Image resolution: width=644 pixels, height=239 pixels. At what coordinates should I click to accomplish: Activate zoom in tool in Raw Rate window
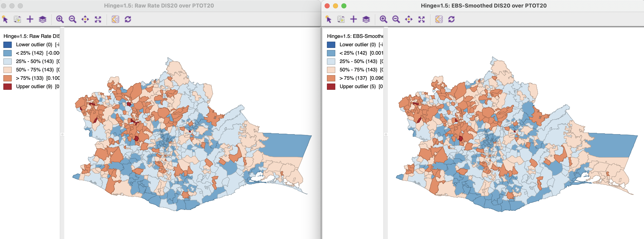pyautogui.click(x=60, y=19)
